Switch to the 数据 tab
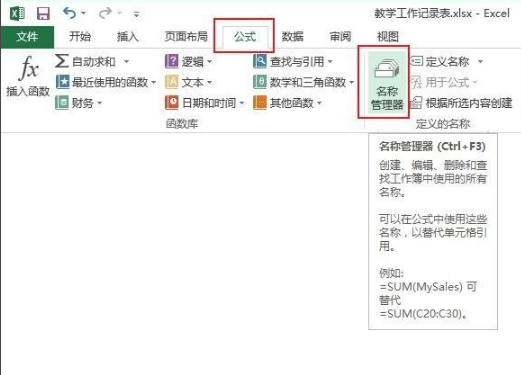The height and width of the screenshot is (375, 521). click(292, 36)
